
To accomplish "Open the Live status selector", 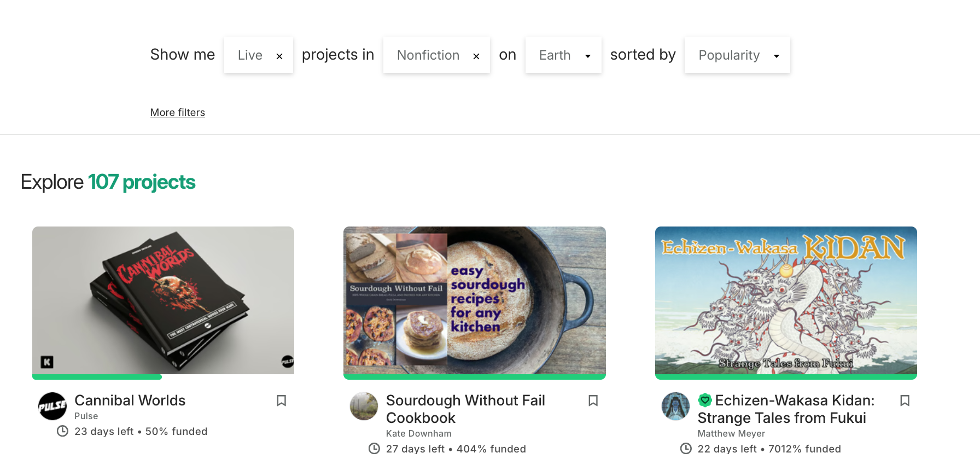I will coord(250,55).
